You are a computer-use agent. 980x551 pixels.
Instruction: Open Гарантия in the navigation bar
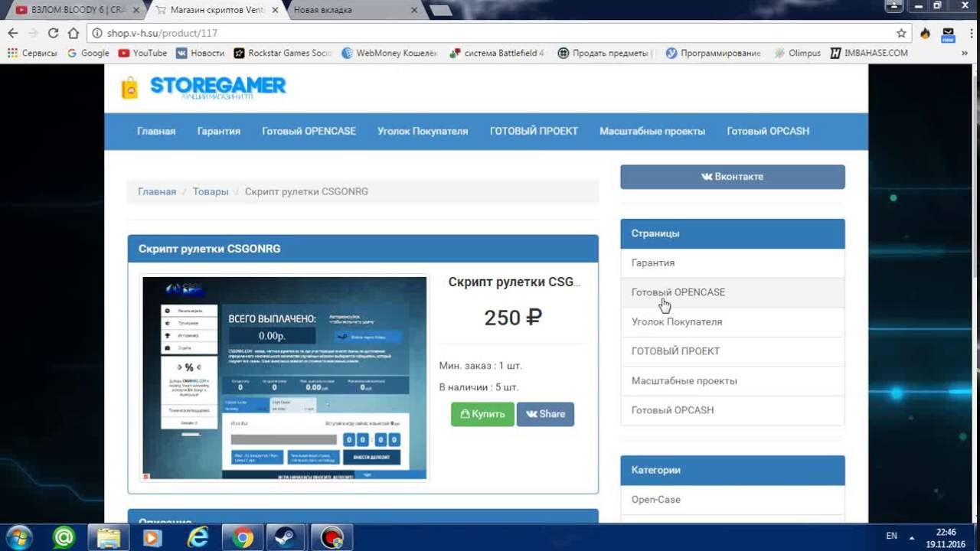(x=219, y=131)
